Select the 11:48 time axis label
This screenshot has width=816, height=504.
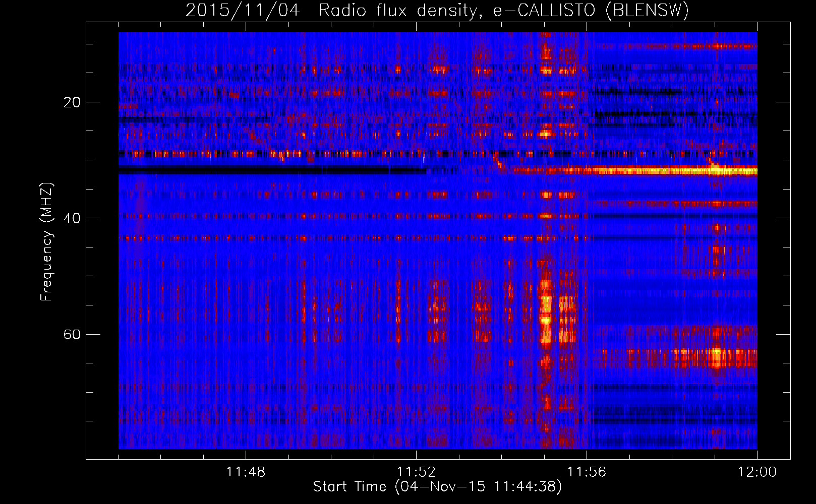(246, 472)
